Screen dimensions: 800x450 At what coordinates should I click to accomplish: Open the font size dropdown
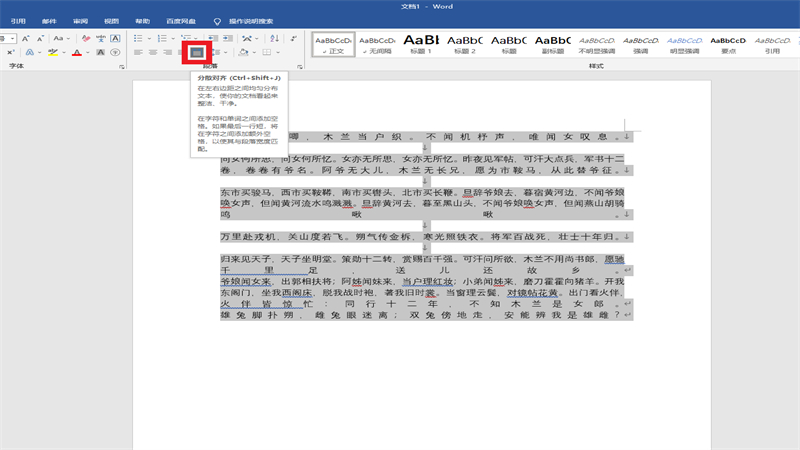tap(13, 38)
